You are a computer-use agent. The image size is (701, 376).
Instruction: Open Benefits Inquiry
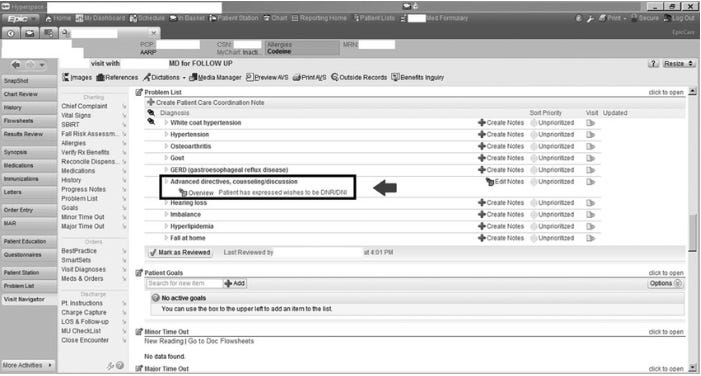point(418,77)
